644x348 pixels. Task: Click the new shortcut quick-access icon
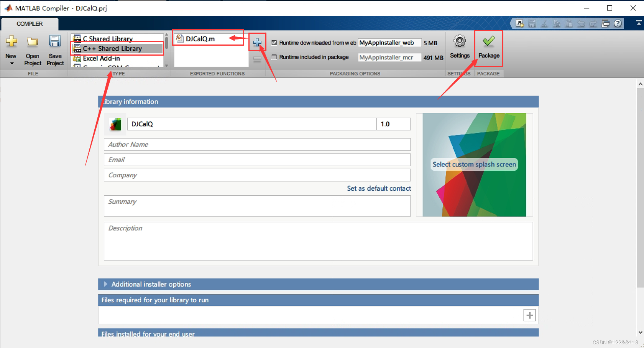coord(520,24)
